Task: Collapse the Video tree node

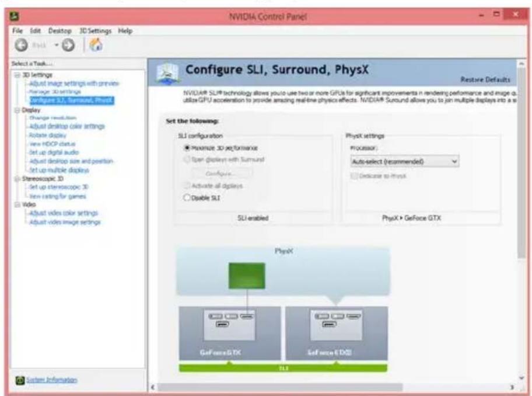Action: tap(17, 204)
